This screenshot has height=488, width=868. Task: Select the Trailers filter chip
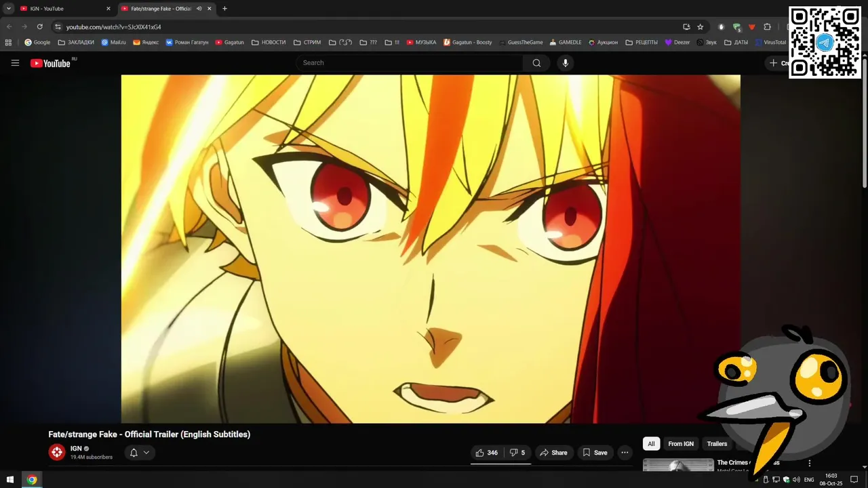pyautogui.click(x=717, y=444)
